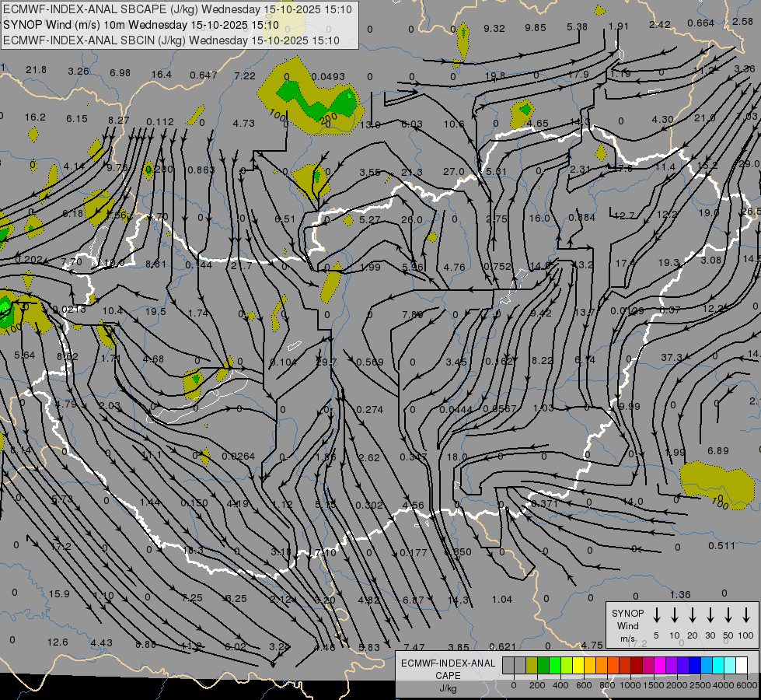Choose the bright magenta CAPE legend swatch

(x=660, y=666)
